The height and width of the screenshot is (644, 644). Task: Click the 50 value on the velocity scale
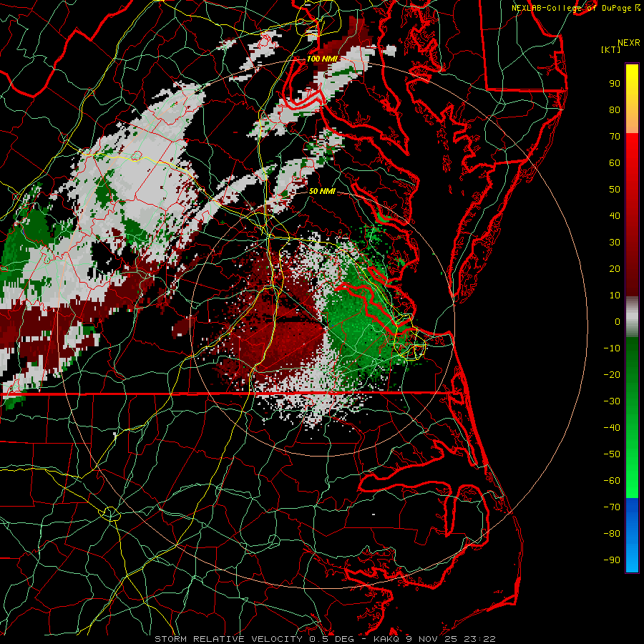pos(615,190)
